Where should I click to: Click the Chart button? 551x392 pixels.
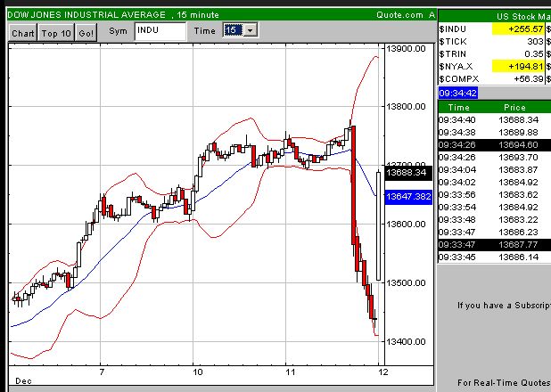23,33
